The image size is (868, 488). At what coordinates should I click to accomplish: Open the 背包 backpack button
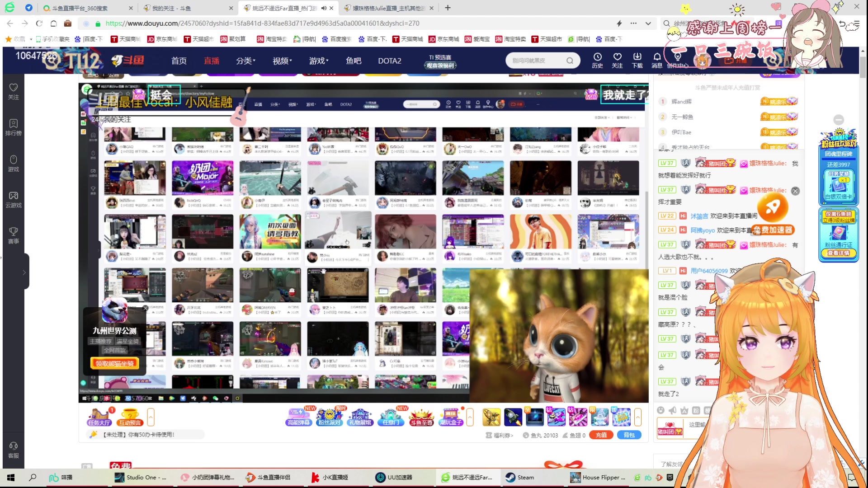(x=629, y=435)
